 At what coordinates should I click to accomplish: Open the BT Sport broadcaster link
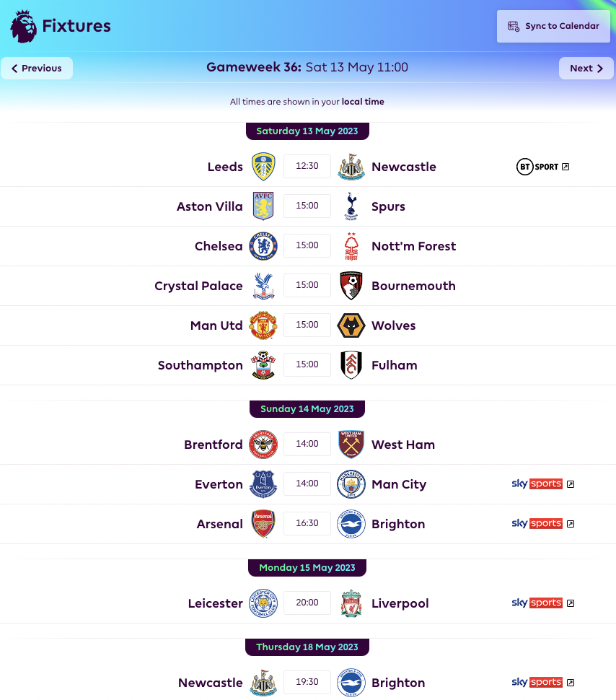[542, 167]
